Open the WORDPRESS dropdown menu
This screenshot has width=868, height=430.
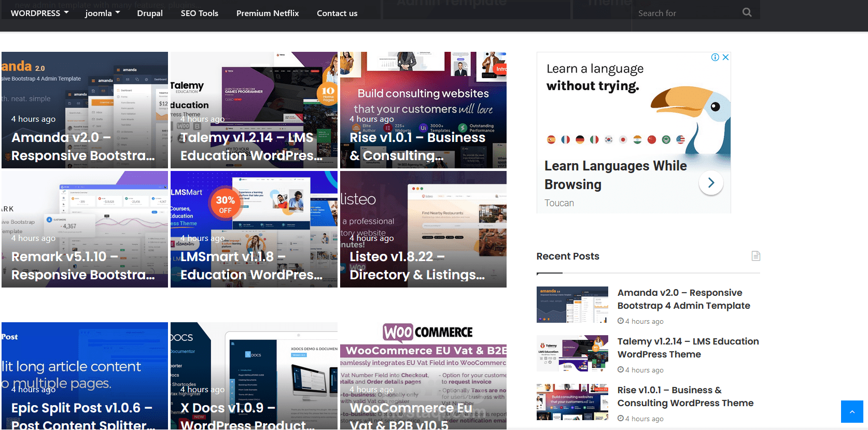[x=39, y=13]
